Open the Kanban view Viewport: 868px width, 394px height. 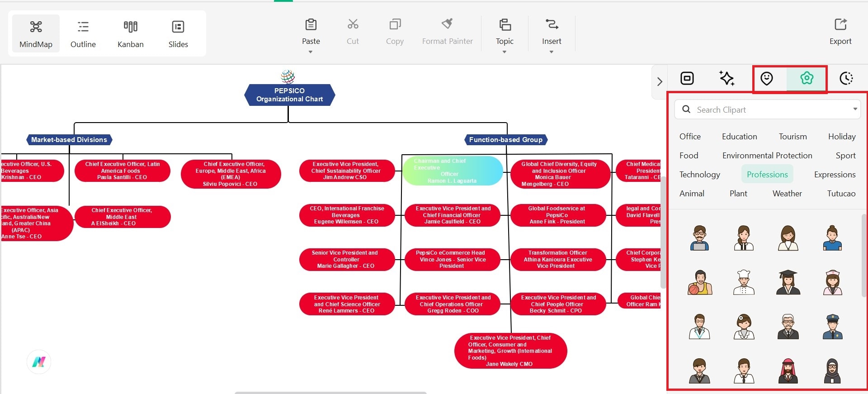pos(131,33)
